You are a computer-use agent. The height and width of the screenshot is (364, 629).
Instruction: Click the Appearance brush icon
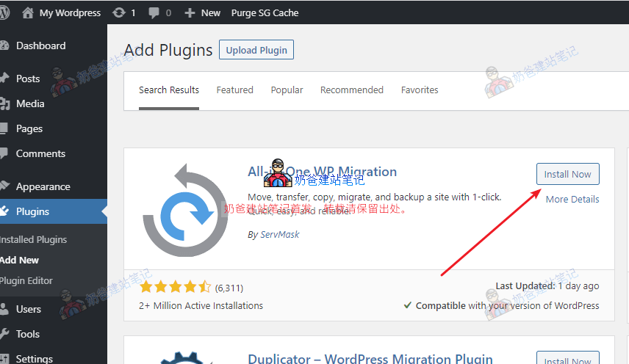[4, 186]
